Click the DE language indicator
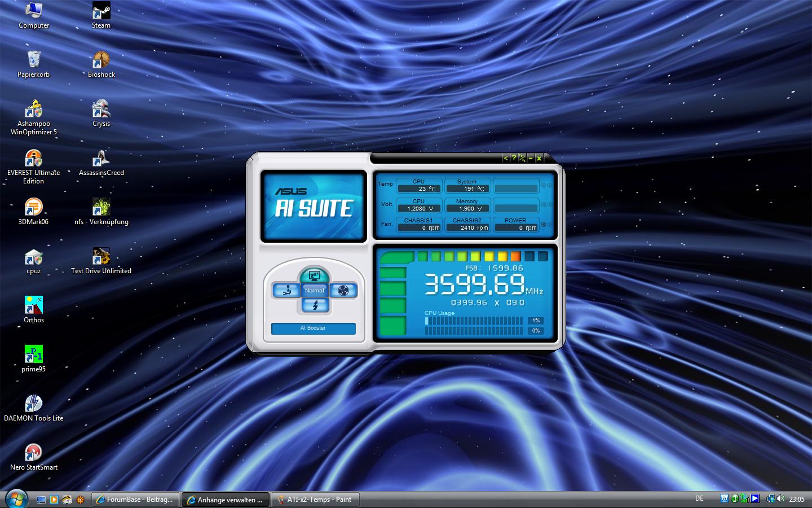The width and height of the screenshot is (812, 508). 699,498
